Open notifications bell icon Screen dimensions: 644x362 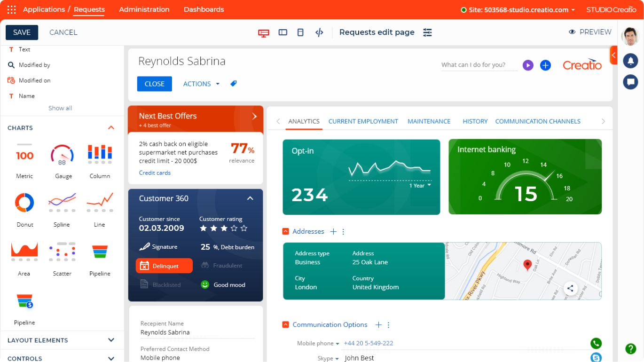[x=630, y=61]
